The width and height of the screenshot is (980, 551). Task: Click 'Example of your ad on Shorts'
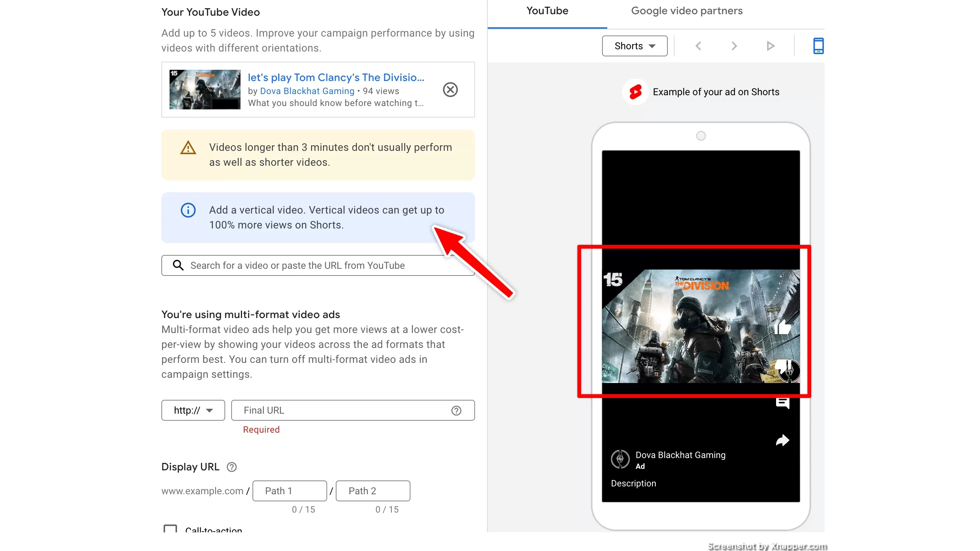[716, 92]
